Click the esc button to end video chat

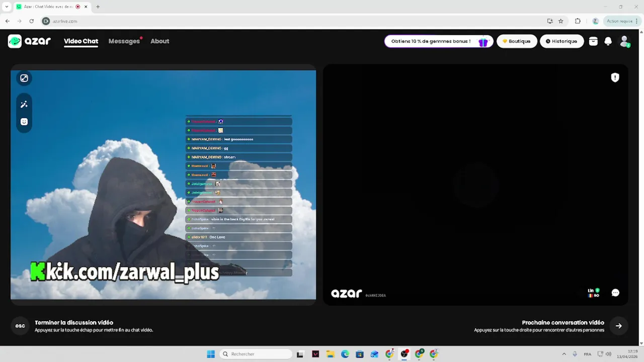pyautogui.click(x=20, y=326)
